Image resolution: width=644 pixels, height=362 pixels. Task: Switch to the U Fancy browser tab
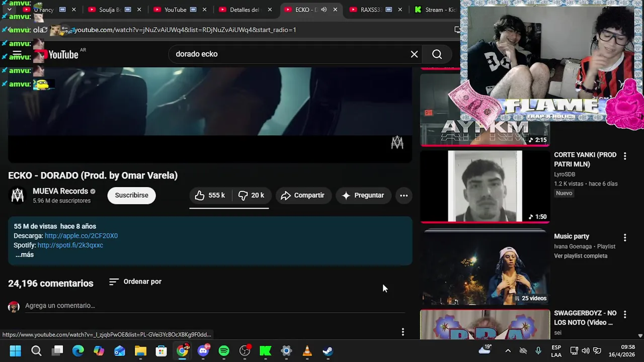(44, 10)
